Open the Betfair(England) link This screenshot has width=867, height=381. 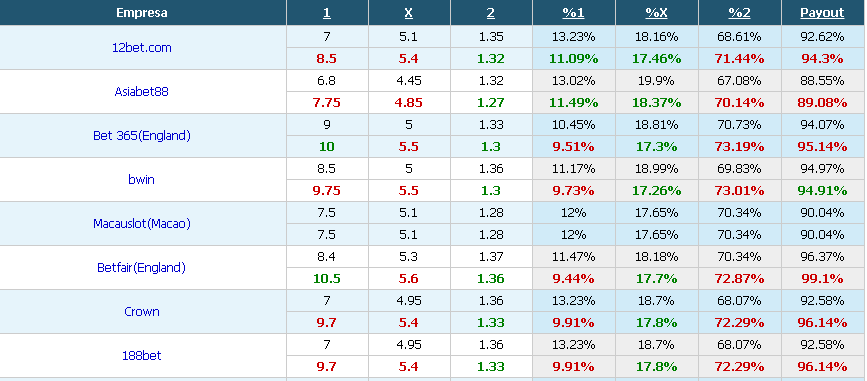[x=142, y=268]
